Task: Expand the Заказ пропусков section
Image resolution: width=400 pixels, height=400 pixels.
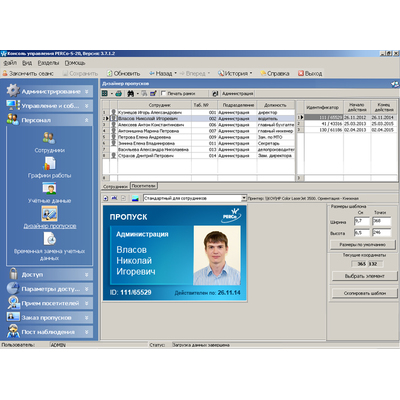Action: click(86, 318)
